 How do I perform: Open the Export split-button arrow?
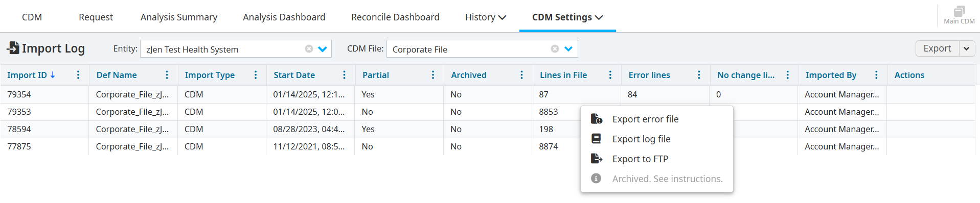coord(967,48)
